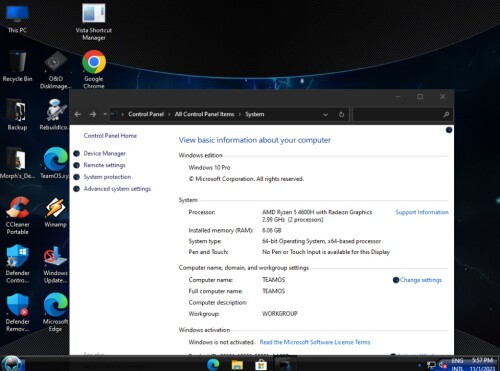Image resolution: width=500 pixels, height=371 pixels.
Task: Select Windows is not activated text
Action: pyautogui.click(x=221, y=342)
